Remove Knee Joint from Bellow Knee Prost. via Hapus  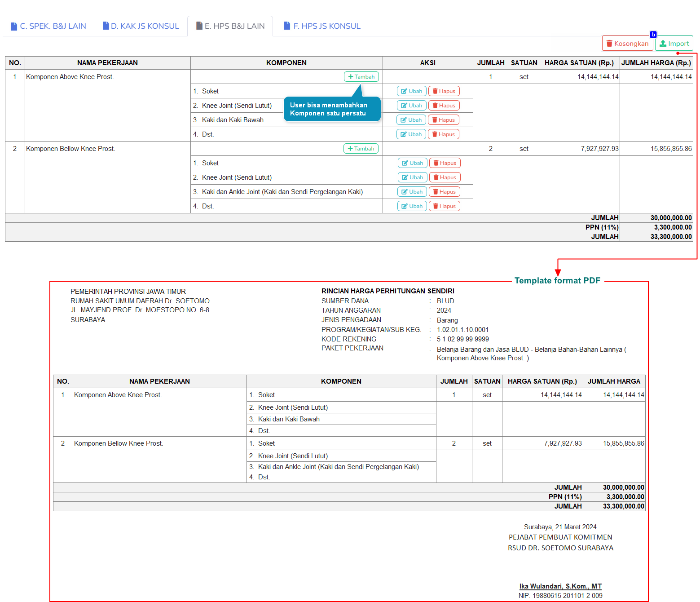pyautogui.click(x=445, y=177)
